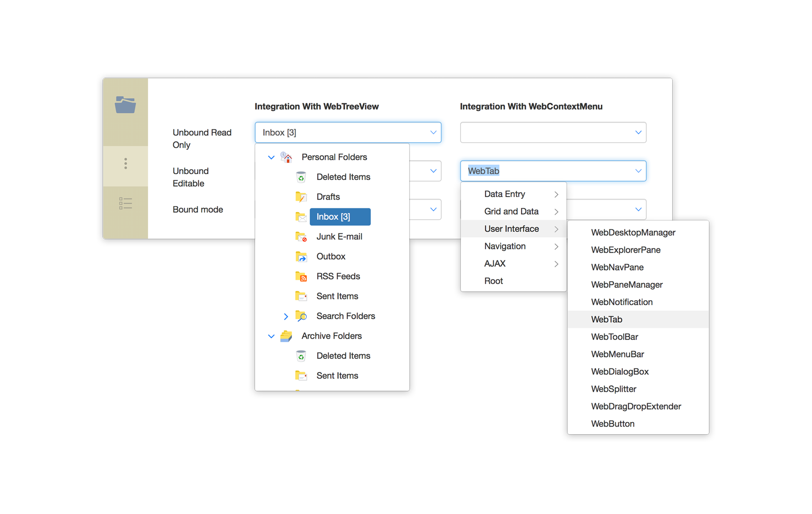812x514 pixels.
Task: Click the Outbox folder icon
Action: click(x=301, y=257)
